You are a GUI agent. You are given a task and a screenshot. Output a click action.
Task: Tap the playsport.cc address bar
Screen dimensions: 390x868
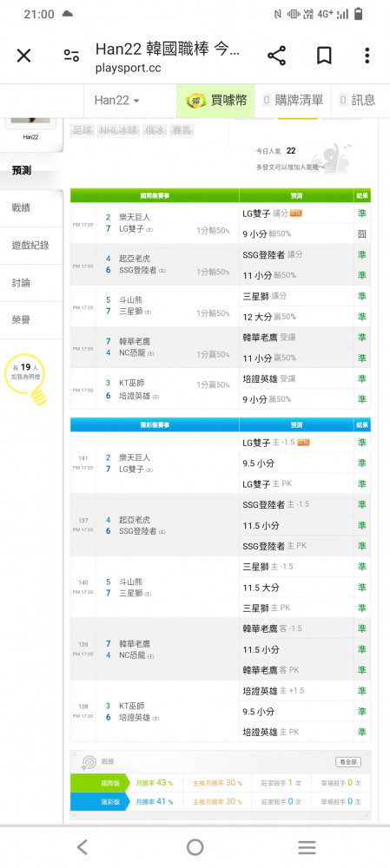pyautogui.click(x=168, y=56)
